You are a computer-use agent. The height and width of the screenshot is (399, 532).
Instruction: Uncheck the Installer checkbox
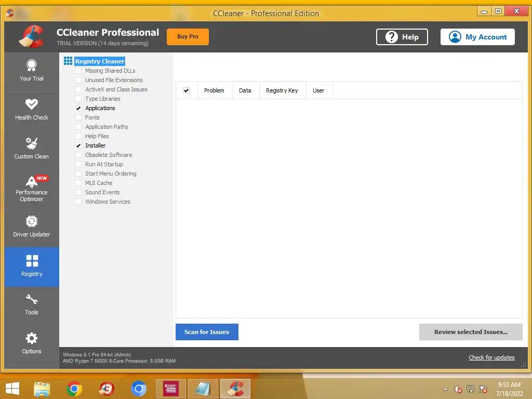click(x=78, y=145)
